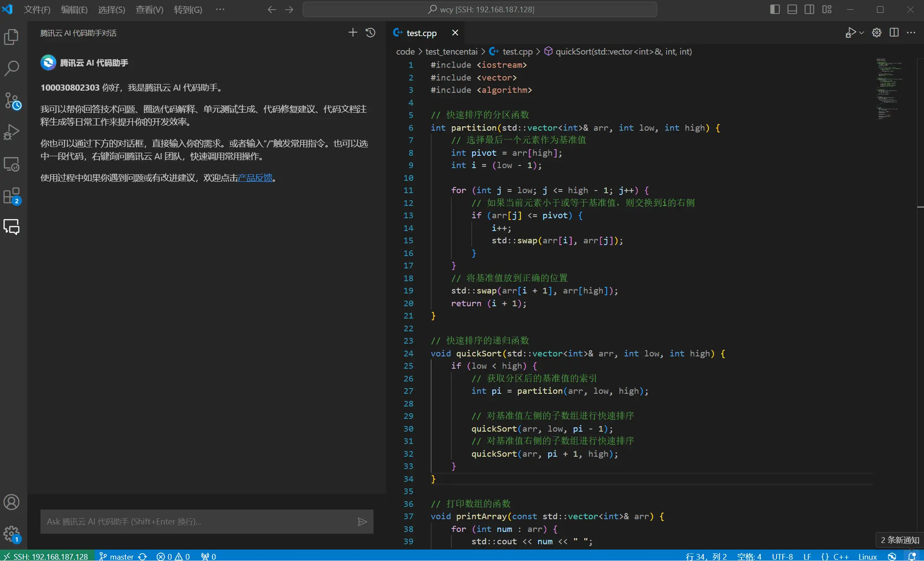
Task: Go forward with the right arrow
Action: click(289, 10)
